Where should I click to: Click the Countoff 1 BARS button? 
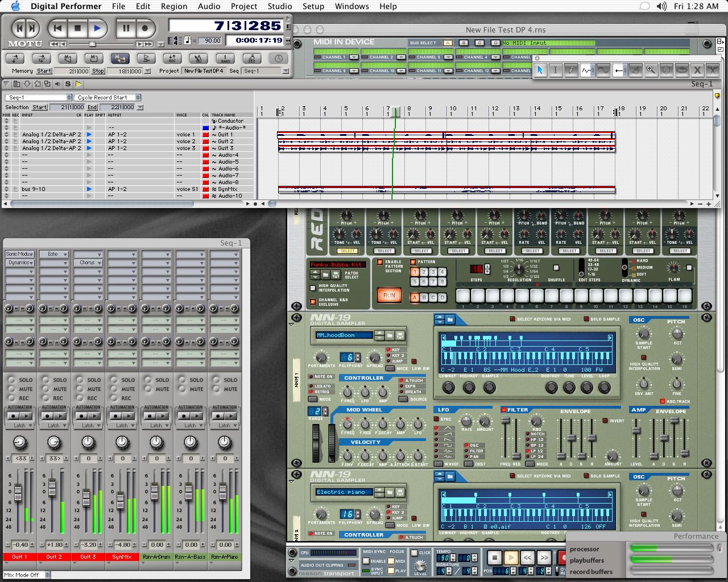coord(226,58)
